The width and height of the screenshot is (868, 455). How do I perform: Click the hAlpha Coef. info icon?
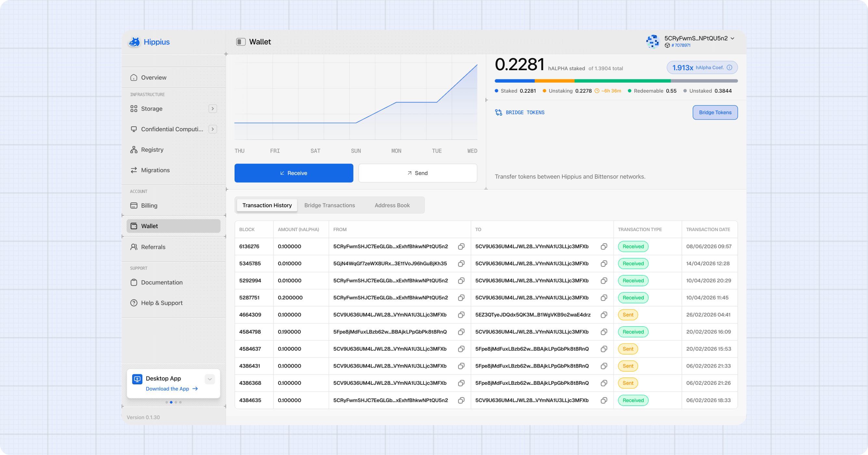tap(729, 67)
